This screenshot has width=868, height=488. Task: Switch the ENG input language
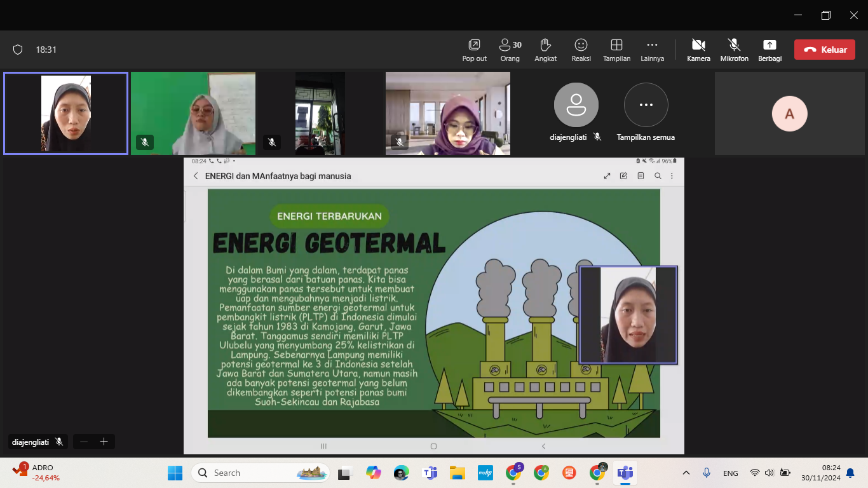pyautogui.click(x=731, y=473)
